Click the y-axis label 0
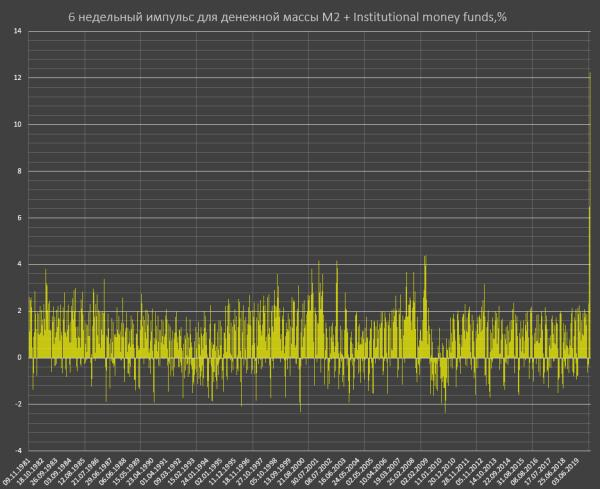Image resolution: width=600 pixels, height=489 pixels. click(20, 358)
